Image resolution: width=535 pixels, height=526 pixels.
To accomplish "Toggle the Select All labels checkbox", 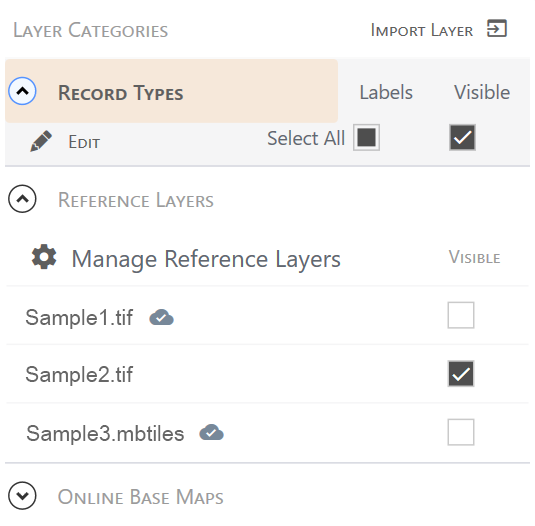I will 366,137.
